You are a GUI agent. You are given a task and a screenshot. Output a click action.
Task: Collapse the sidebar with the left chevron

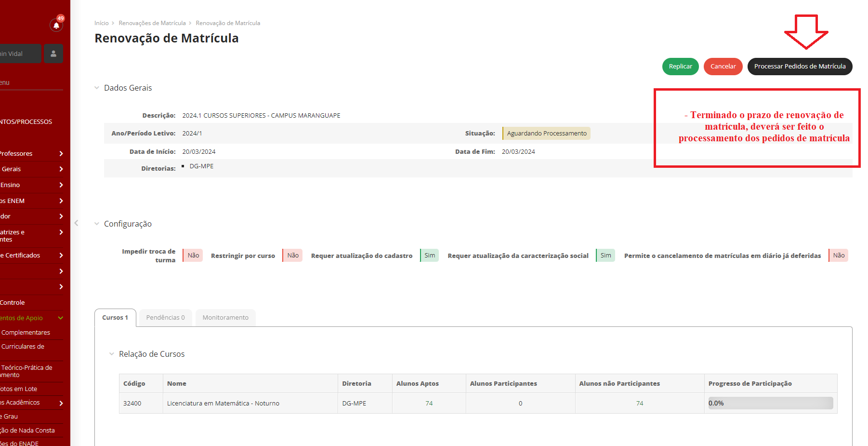(76, 223)
